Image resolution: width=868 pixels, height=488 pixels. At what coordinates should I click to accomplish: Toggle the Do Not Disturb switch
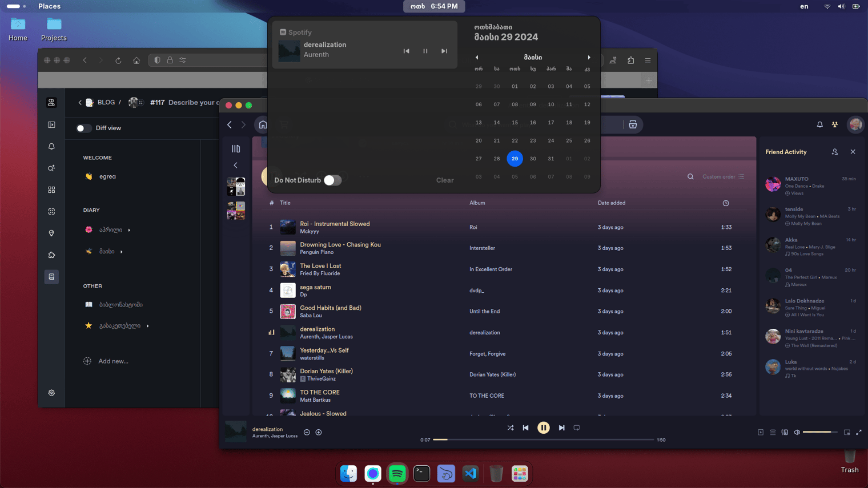(332, 180)
